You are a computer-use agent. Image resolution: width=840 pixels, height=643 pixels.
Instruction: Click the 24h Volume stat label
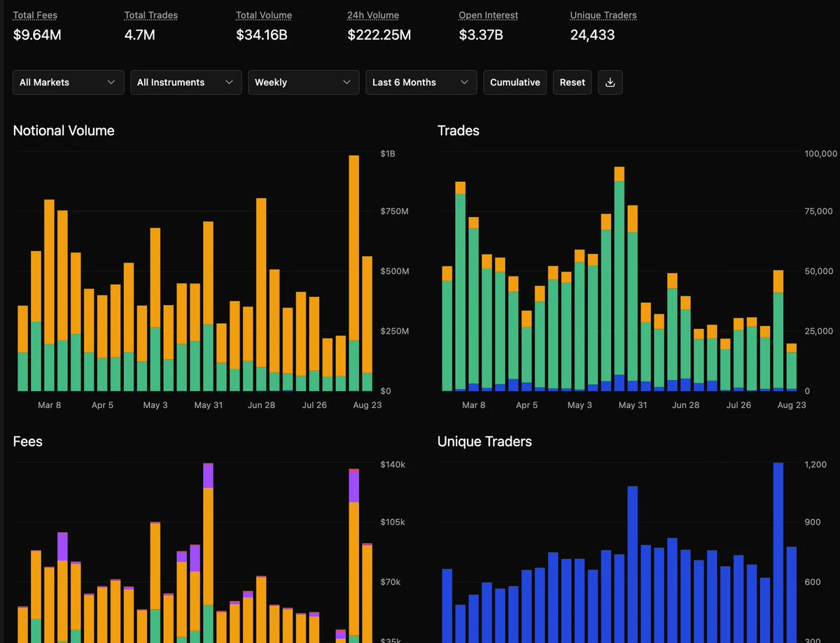[x=374, y=15]
